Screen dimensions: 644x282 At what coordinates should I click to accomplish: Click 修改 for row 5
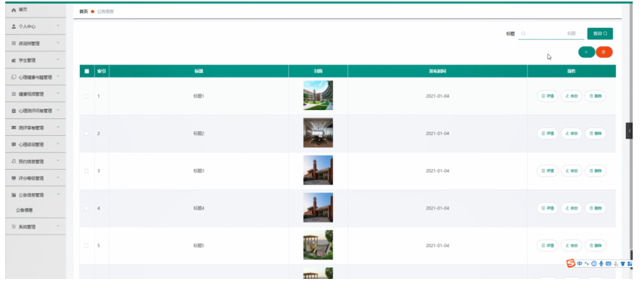[572, 246]
